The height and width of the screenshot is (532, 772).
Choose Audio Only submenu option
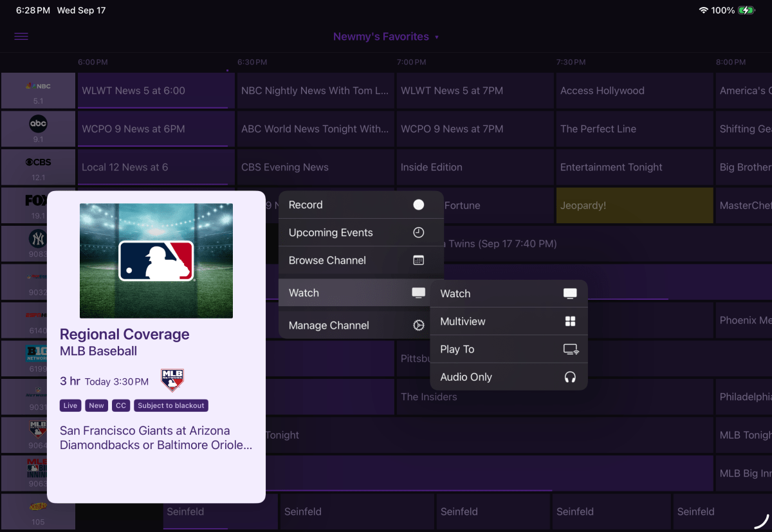tap(509, 377)
